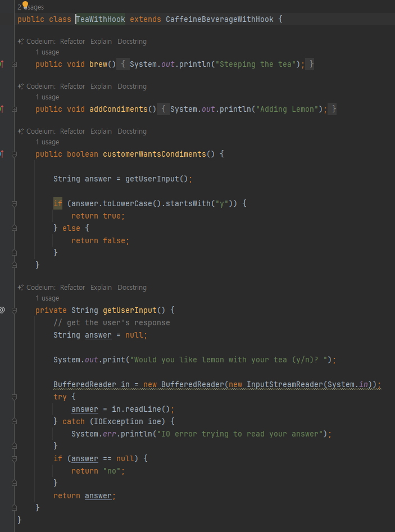The height and width of the screenshot is (532, 395).
Task: Click Explain above getUserInput()
Action: click(x=101, y=288)
